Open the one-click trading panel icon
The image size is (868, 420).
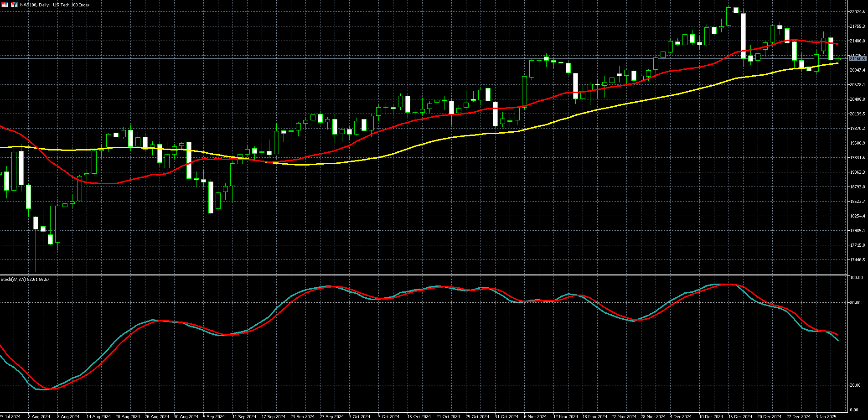14,5
